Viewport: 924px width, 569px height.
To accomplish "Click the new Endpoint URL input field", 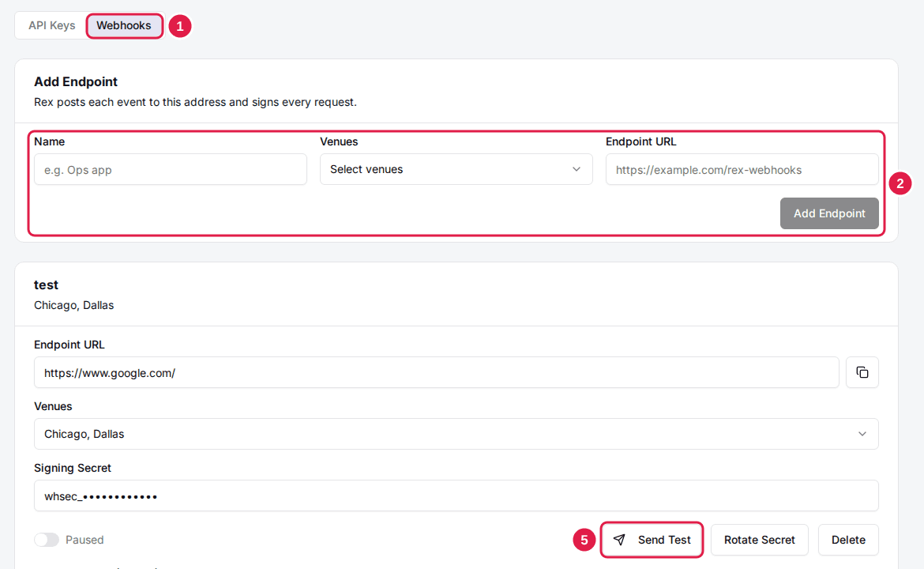I will pos(742,170).
